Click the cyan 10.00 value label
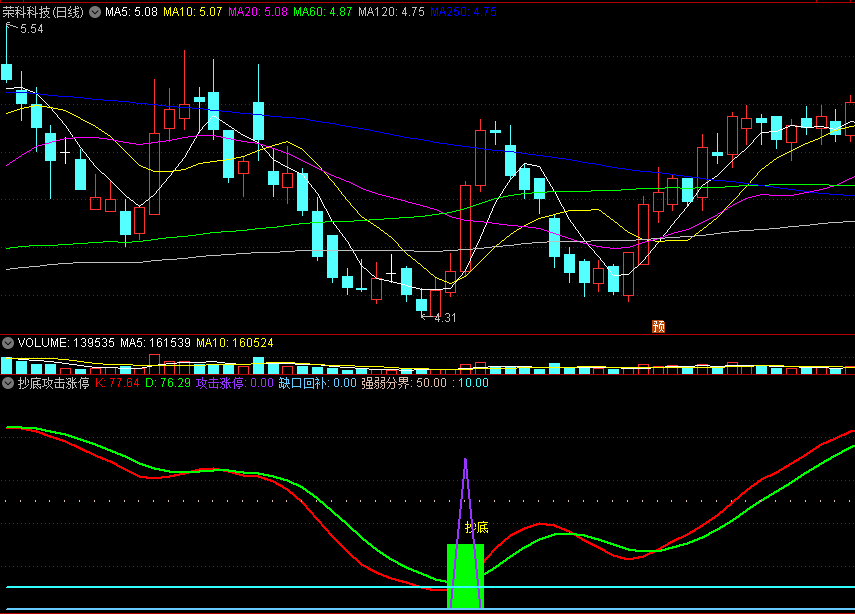Viewport: 855px width, 614px height. tap(473, 383)
